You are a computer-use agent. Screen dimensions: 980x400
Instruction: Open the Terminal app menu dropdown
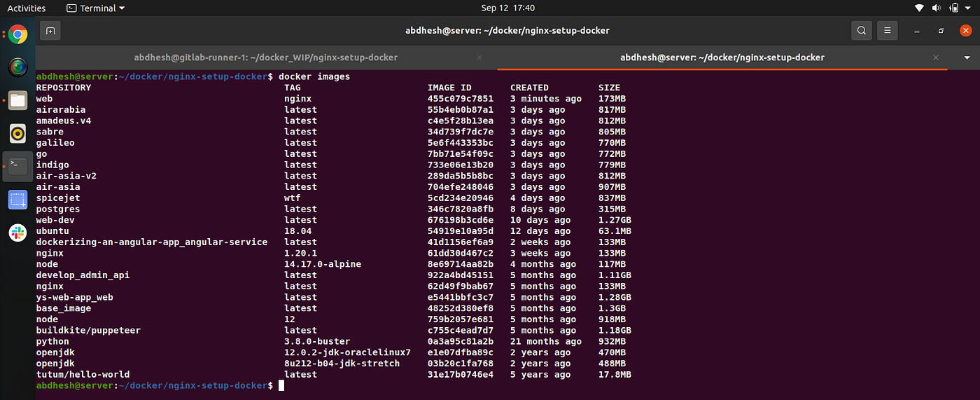point(96,8)
